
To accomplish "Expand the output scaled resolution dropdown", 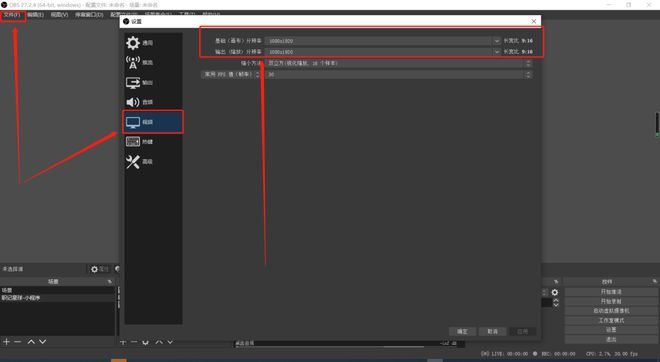I will click(497, 52).
